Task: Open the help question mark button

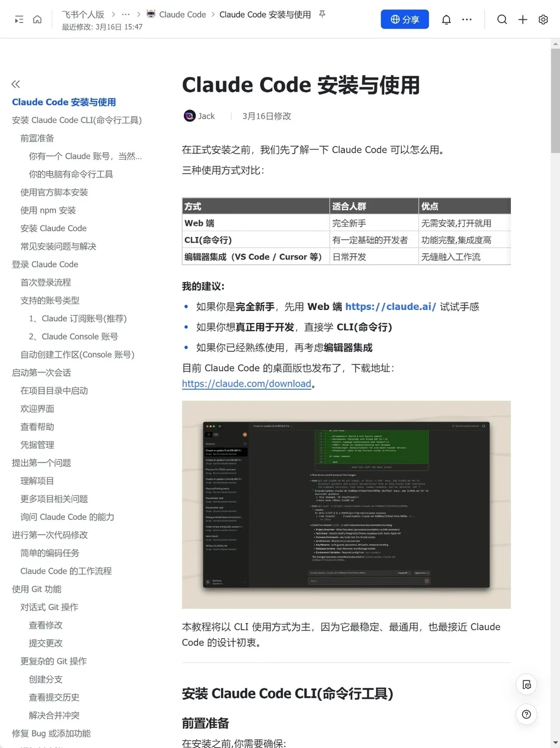Action: (x=526, y=714)
